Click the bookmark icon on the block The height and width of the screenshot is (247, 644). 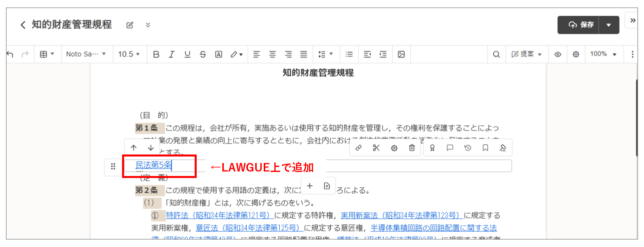coord(485,148)
